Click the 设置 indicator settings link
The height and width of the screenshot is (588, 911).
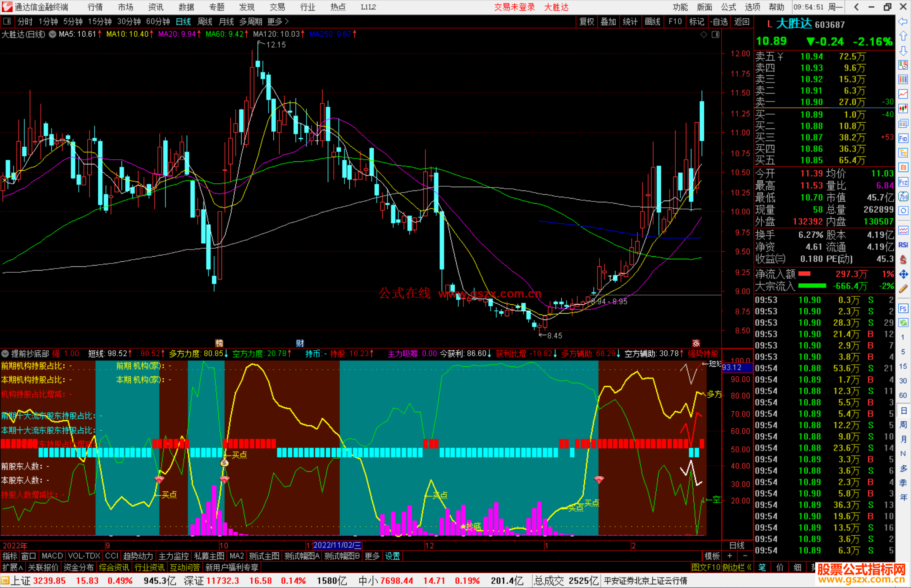tap(392, 556)
